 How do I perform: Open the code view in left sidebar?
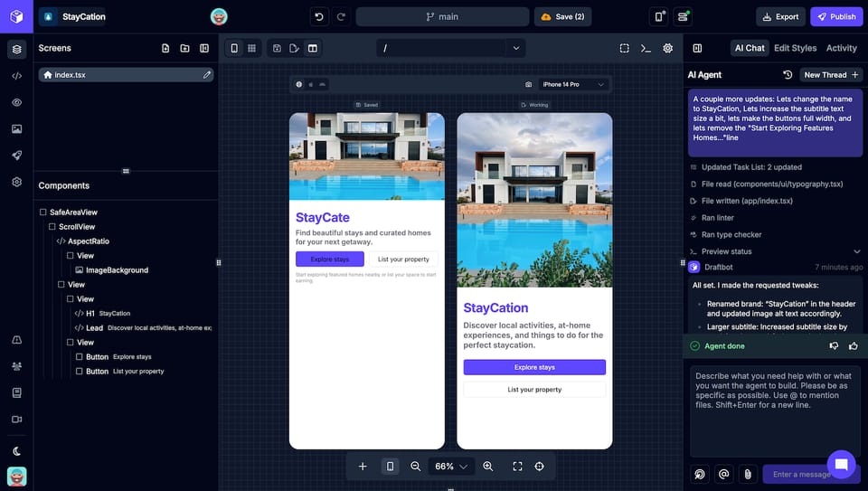pos(16,76)
